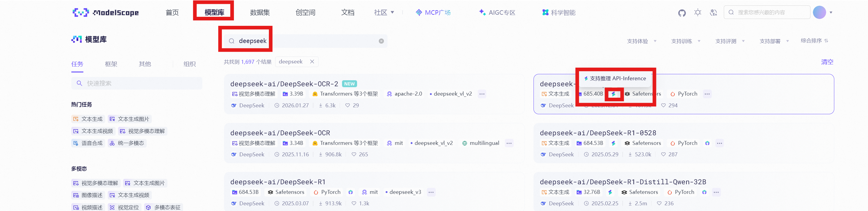Go to 创空间 page

tap(305, 12)
